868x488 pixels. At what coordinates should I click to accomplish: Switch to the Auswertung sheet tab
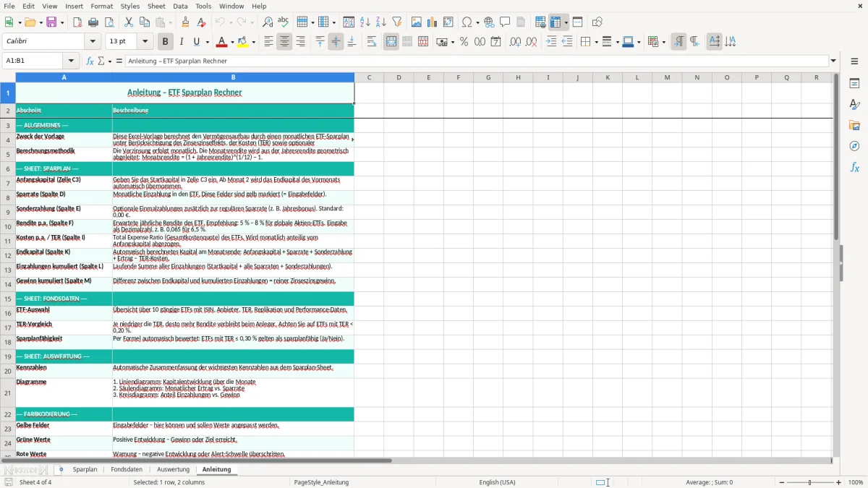173,469
